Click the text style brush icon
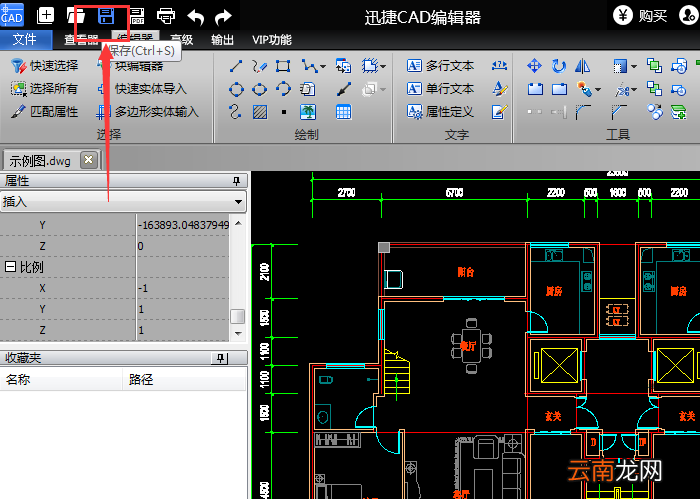 500,89
